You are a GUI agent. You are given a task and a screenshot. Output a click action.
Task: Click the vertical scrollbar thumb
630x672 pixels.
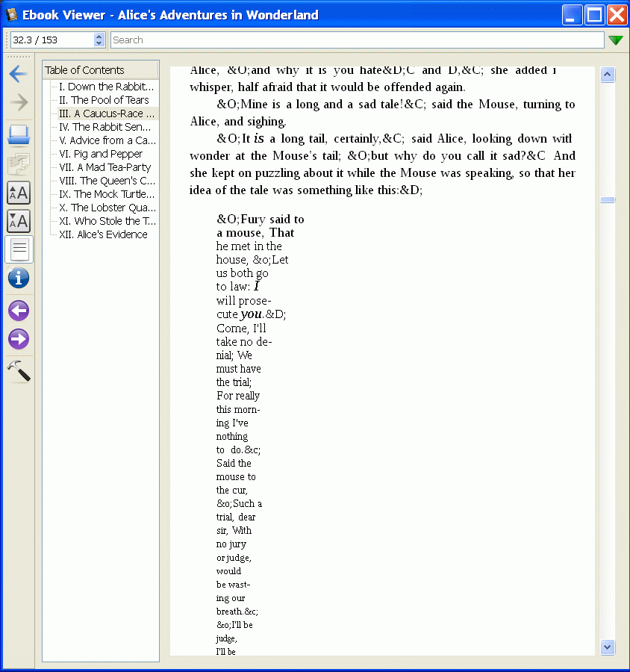click(x=608, y=199)
